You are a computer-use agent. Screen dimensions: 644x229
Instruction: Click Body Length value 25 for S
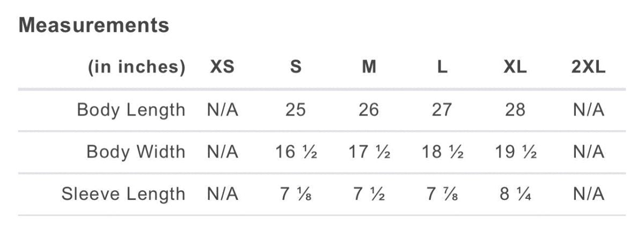[x=295, y=110]
